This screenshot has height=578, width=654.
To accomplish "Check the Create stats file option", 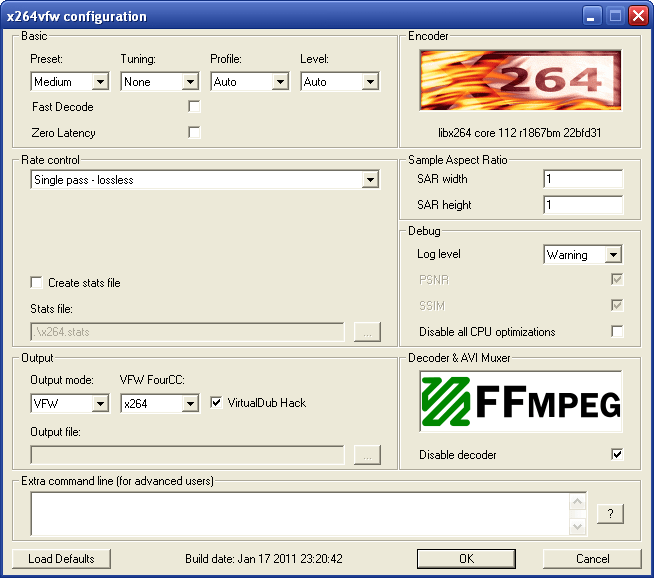I will click(37, 283).
